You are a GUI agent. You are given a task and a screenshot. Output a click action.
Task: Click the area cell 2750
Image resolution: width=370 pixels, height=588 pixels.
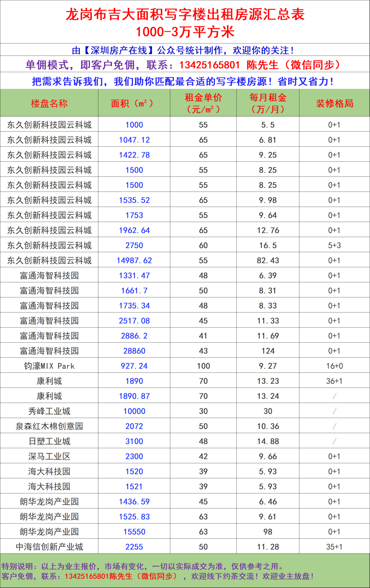[x=134, y=245]
